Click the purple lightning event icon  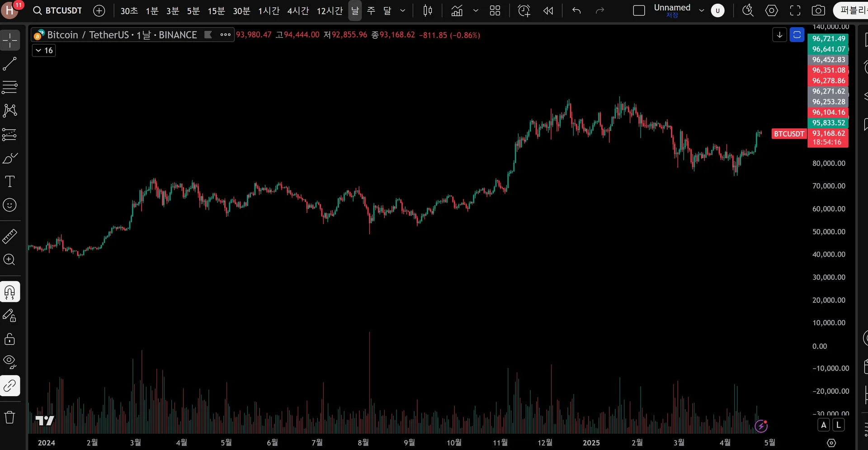(761, 426)
